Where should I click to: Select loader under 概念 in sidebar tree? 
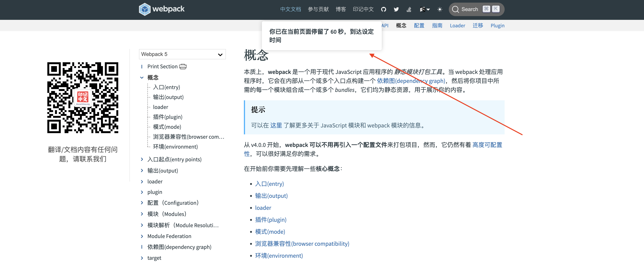(x=161, y=107)
